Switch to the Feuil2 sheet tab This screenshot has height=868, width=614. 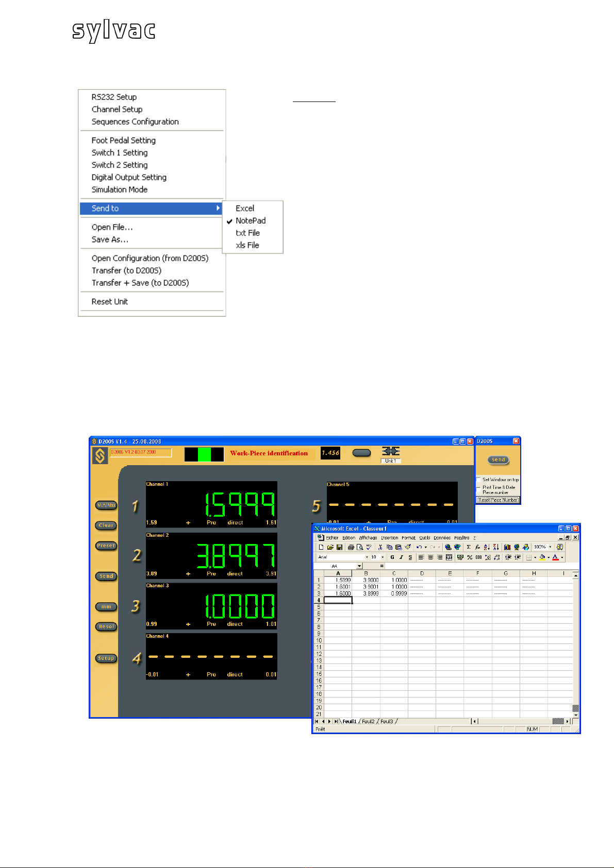click(x=368, y=721)
